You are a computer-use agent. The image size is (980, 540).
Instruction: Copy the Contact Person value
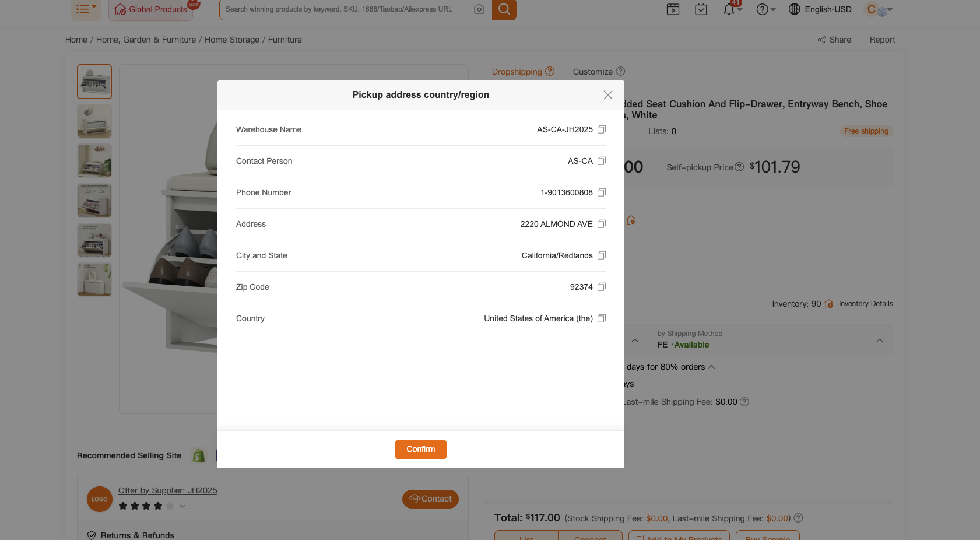pos(602,161)
